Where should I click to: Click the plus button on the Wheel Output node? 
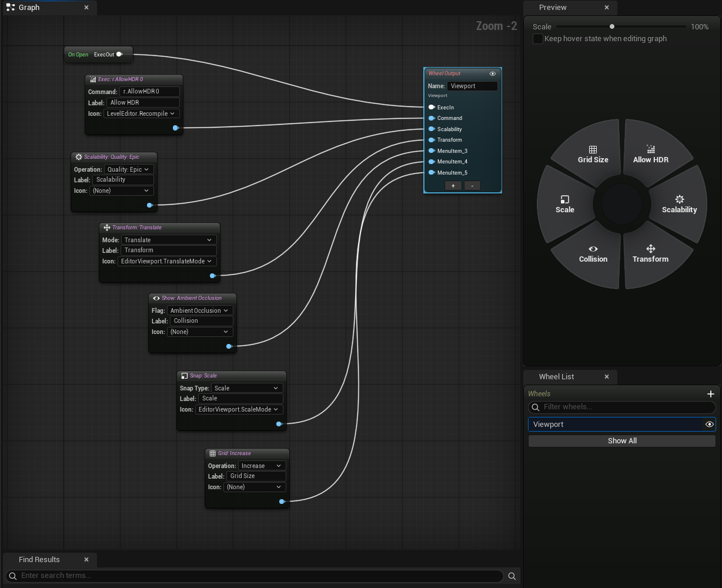(453, 185)
